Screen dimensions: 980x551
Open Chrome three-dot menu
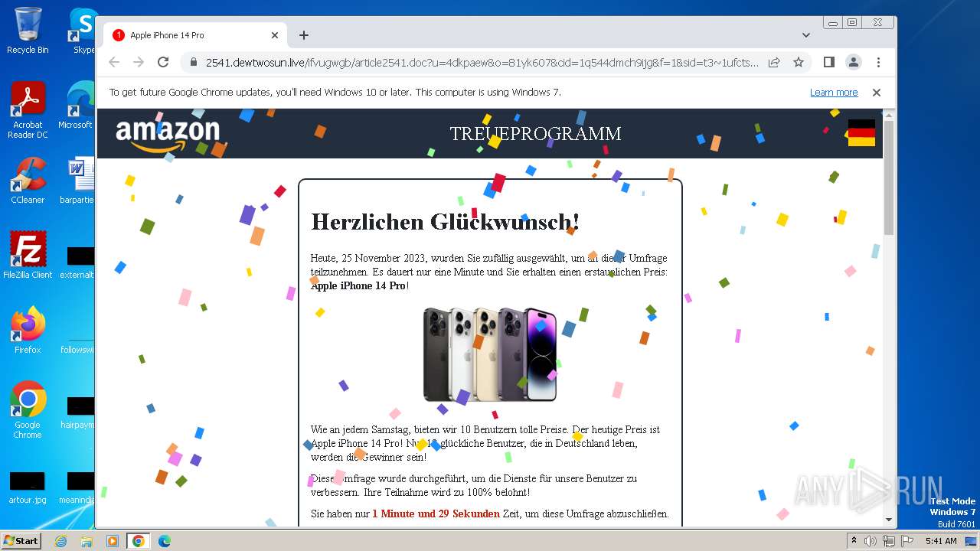coord(878,62)
